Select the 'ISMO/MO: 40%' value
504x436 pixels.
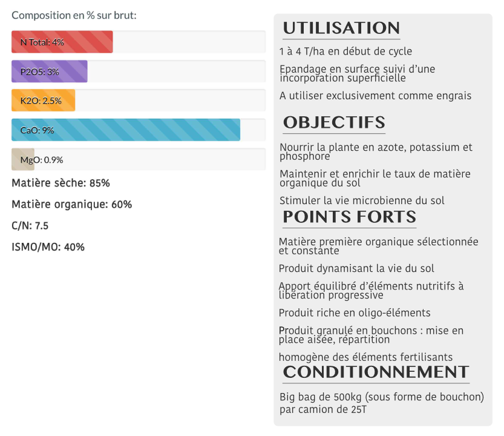[48, 247]
